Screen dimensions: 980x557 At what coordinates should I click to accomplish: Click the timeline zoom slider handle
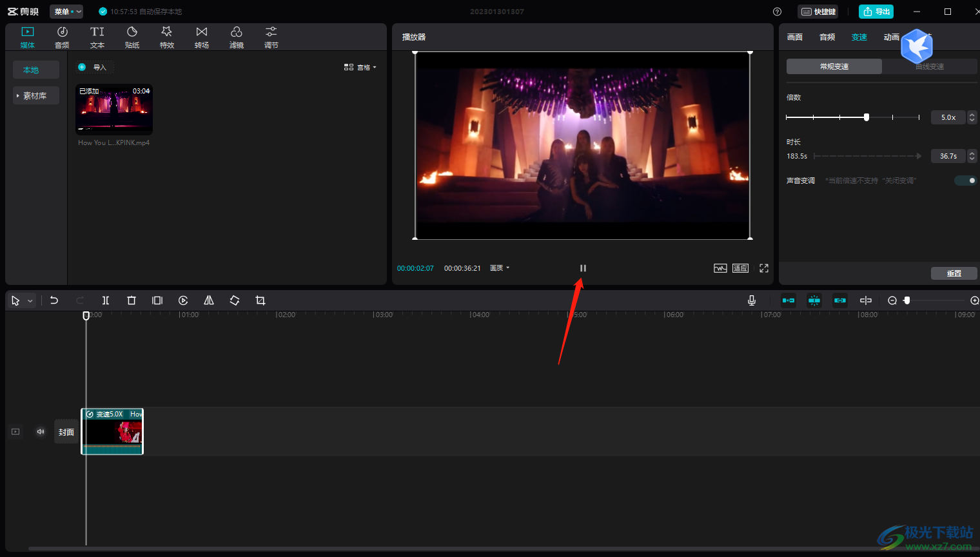click(x=907, y=300)
